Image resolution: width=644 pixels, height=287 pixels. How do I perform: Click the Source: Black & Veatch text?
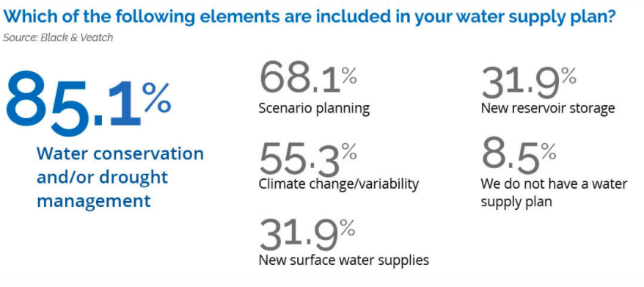click(x=58, y=38)
